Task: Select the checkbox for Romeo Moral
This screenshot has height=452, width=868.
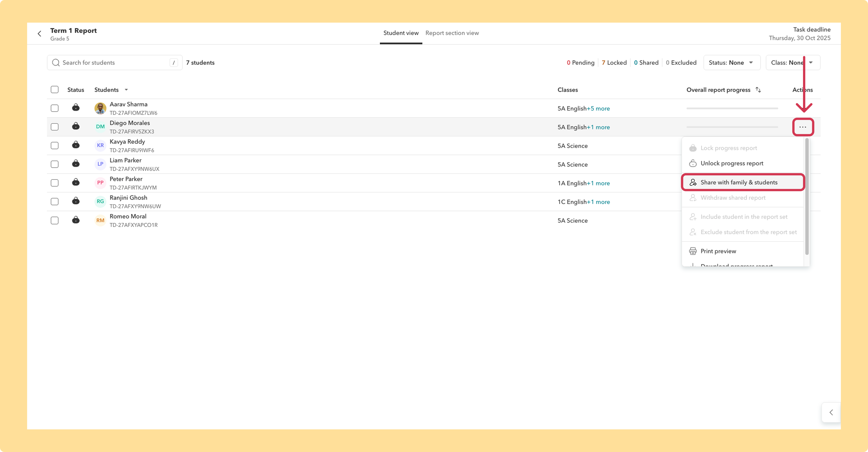Action: (55, 221)
